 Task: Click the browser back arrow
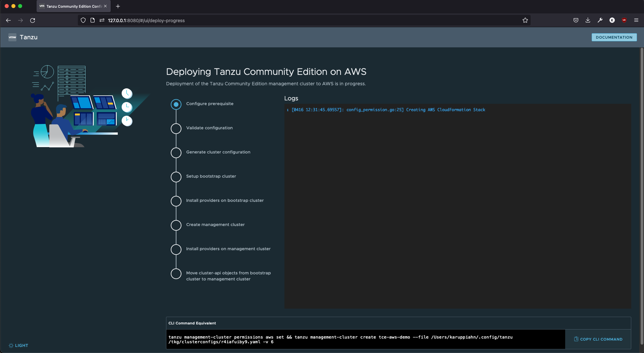8,20
